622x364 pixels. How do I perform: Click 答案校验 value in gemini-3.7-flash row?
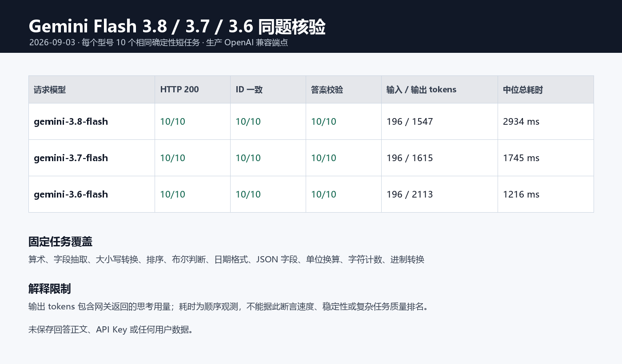[324, 158]
